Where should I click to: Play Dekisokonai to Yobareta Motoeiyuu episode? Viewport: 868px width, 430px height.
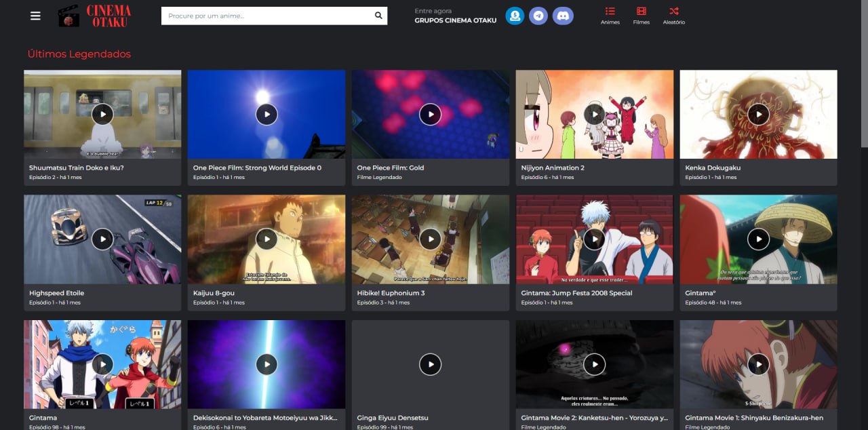267,364
